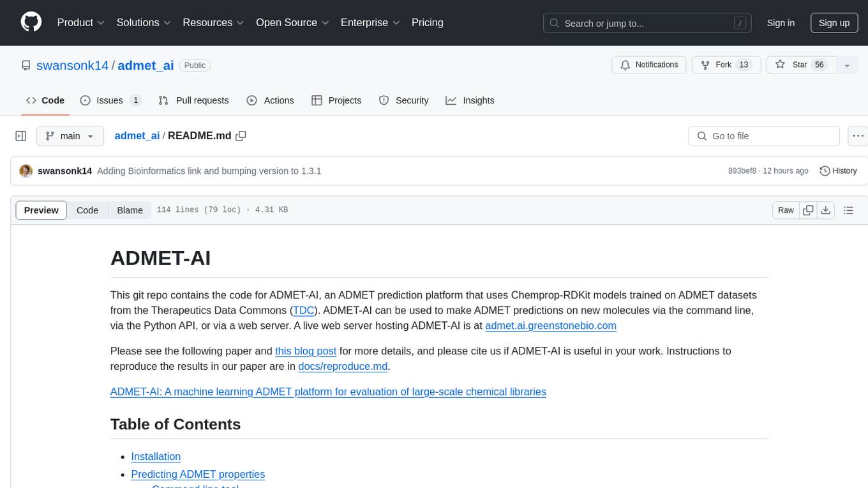Open the main branch selector
868x488 pixels.
pos(70,136)
